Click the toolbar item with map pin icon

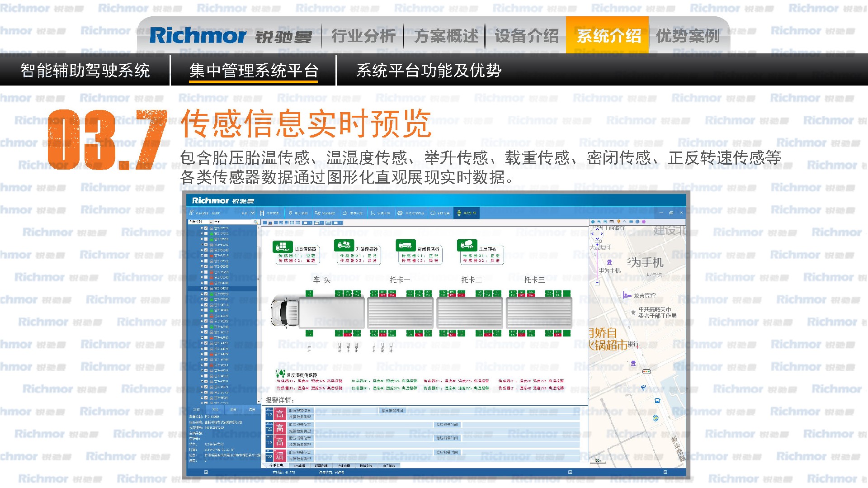point(298,213)
